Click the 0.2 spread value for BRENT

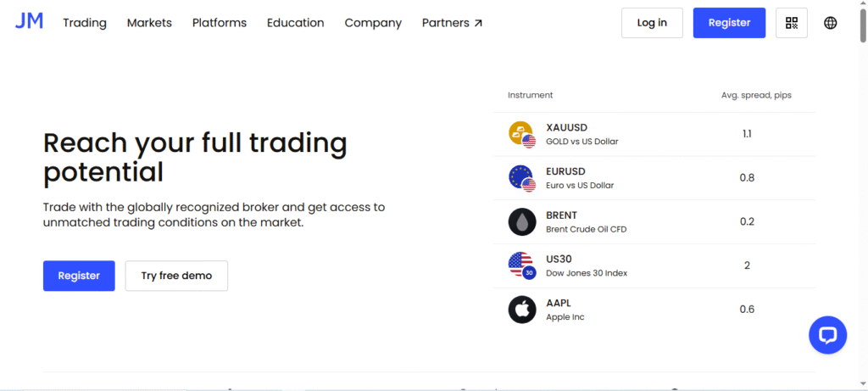747,221
